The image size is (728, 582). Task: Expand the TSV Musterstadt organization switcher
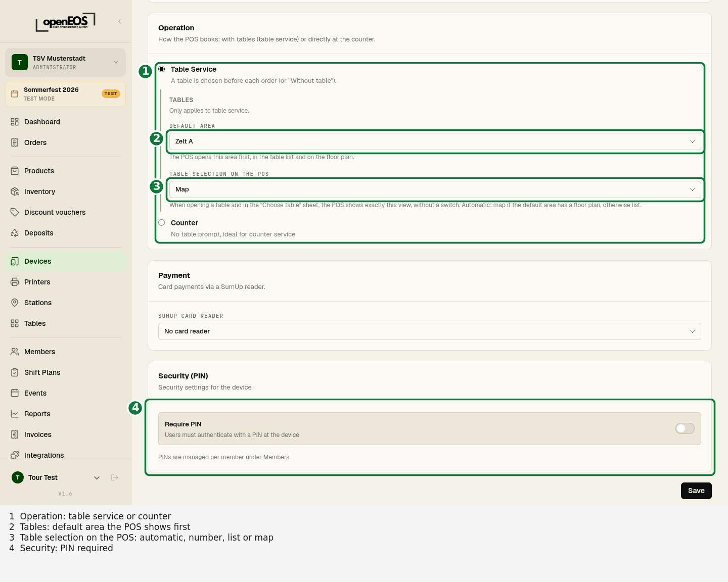pyautogui.click(x=66, y=63)
